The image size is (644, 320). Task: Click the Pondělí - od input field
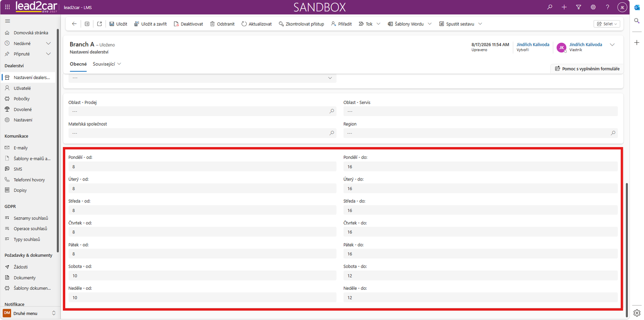pyautogui.click(x=202, y=167)
